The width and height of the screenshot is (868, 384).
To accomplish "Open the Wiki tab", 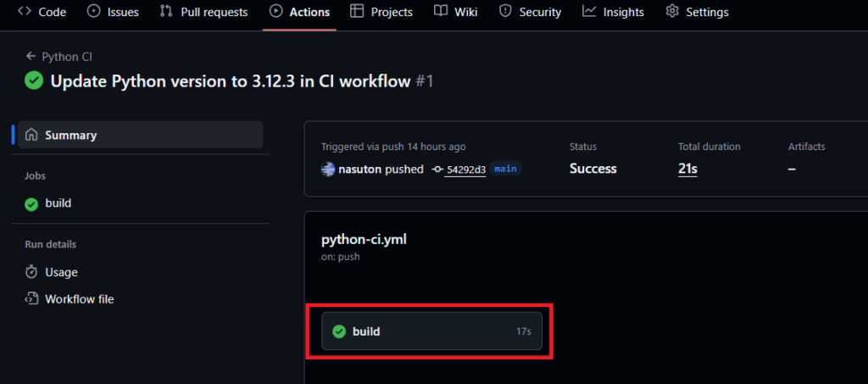I will click(x=455, y=12).
